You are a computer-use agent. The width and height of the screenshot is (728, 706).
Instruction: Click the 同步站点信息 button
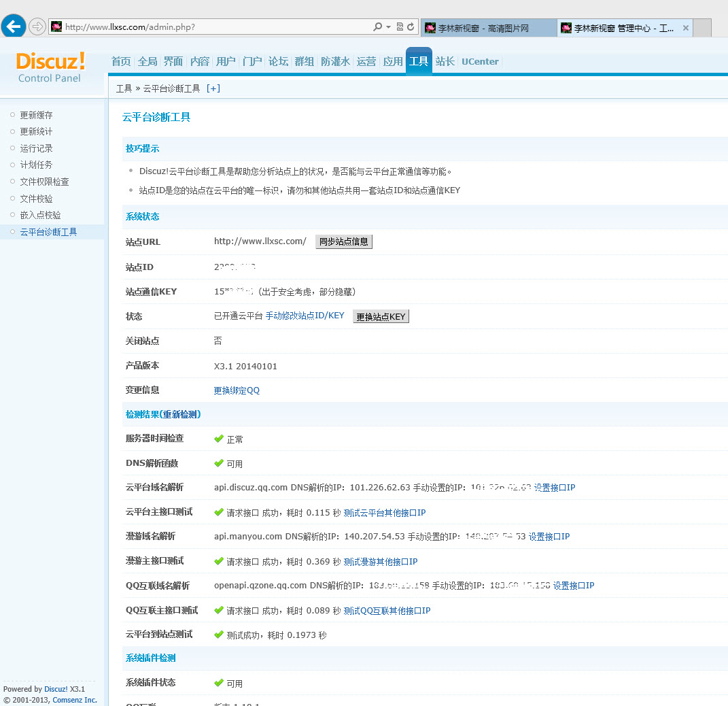point(344,241)
